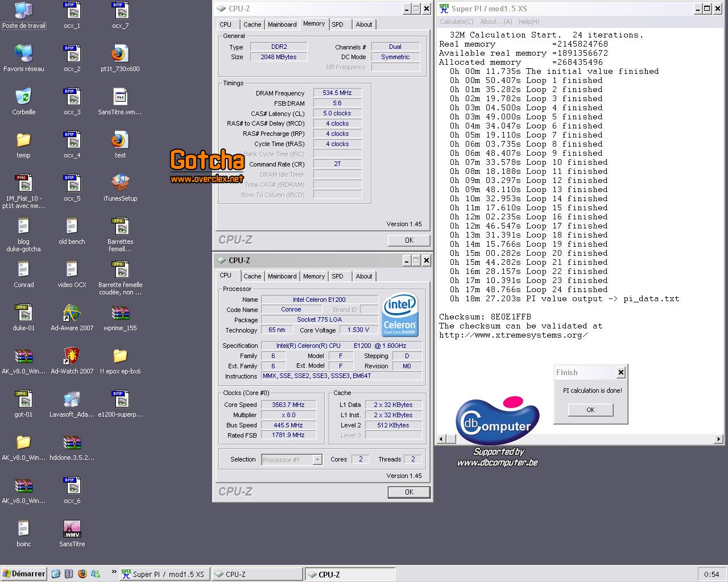This screenshot has width=728, height=582.
Task: Select the iTunesSetup installer icon
Action: (x=120, y=188)
